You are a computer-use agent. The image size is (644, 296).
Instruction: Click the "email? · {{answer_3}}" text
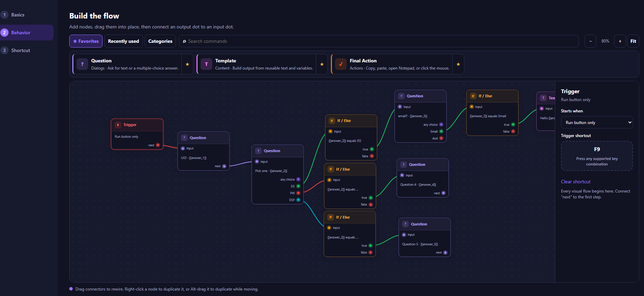click(413, 116)
